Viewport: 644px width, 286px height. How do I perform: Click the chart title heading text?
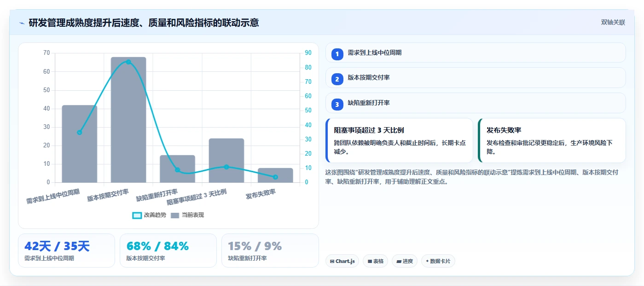click(x=144, y=23)
